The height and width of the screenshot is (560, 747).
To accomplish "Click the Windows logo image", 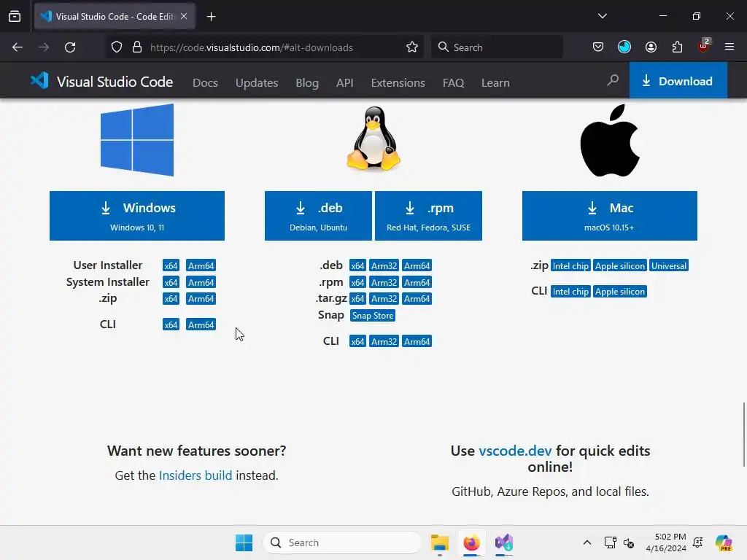I will (x=137, y=140).
